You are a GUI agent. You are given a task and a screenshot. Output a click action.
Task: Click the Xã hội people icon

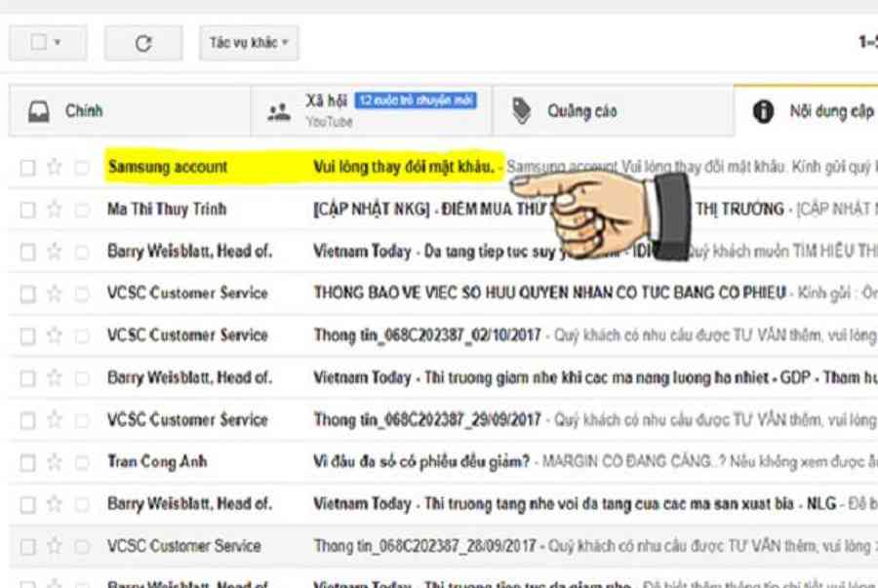(x=279, y=111)
